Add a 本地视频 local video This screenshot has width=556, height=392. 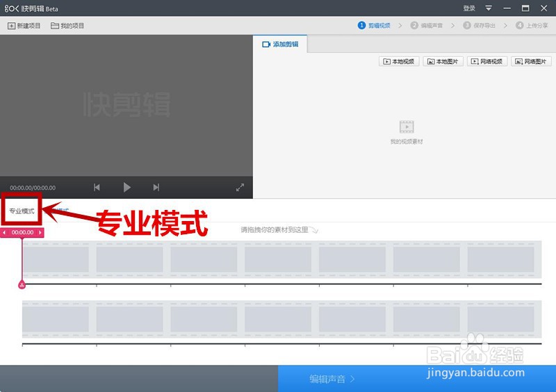[399, 61]
